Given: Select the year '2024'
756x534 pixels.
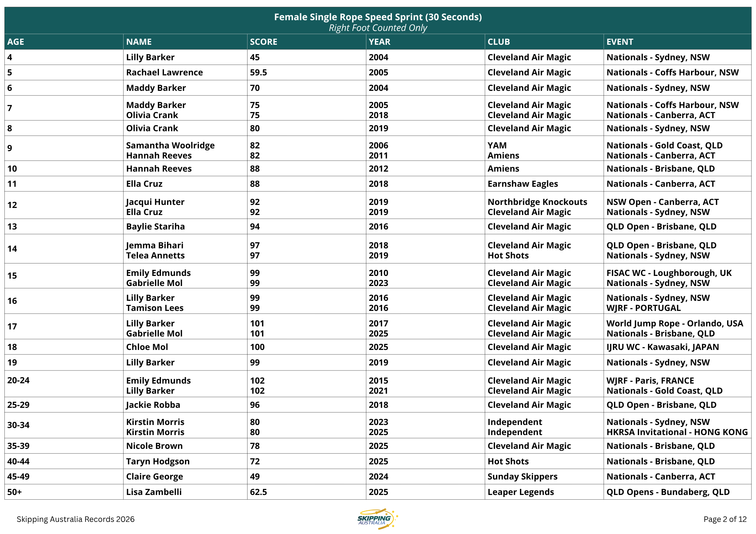Looking at the screenshot, I should click(379, 476).
